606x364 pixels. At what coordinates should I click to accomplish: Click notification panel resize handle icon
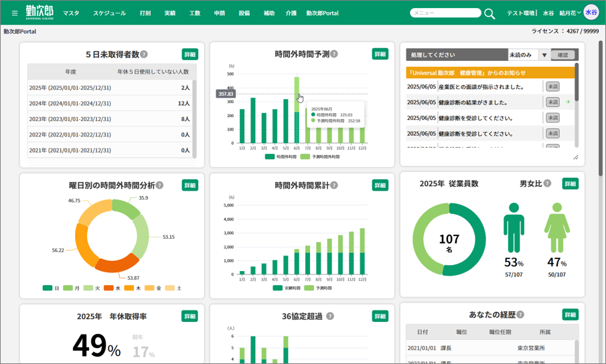(x=575, y=157)
